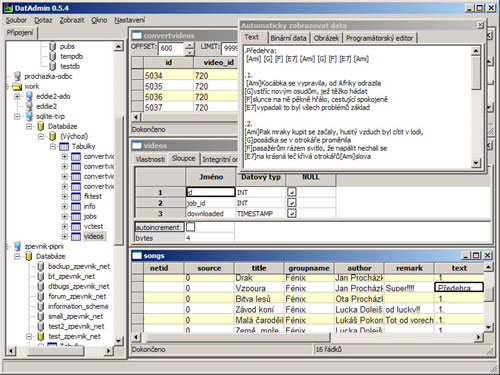The height and width of the screenshot is (375, 500).
Task: Select the Vzpoura title cell
Action: pyautogui.click(x=259, y=288)
